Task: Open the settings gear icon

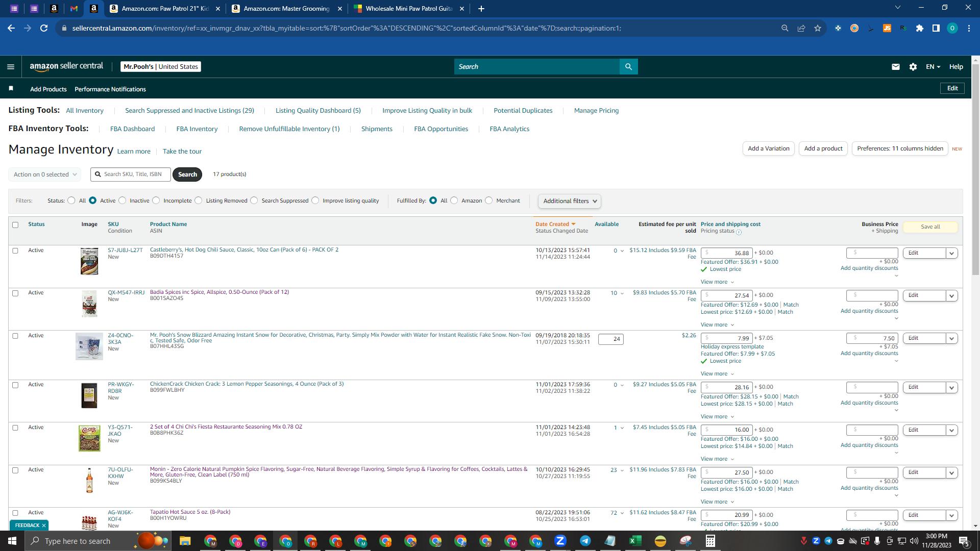Action: pyautogui.click(x=913, y=67)
